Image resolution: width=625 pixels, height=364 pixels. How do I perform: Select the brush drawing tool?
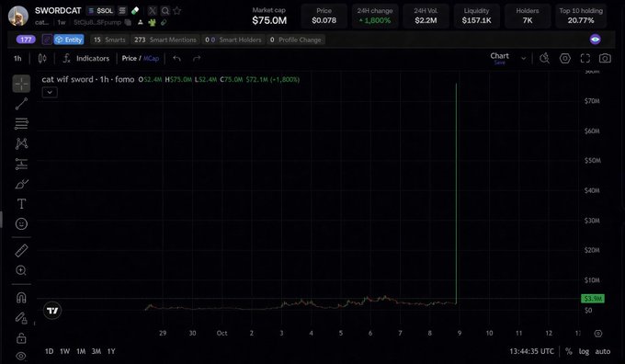pos(21,184)
